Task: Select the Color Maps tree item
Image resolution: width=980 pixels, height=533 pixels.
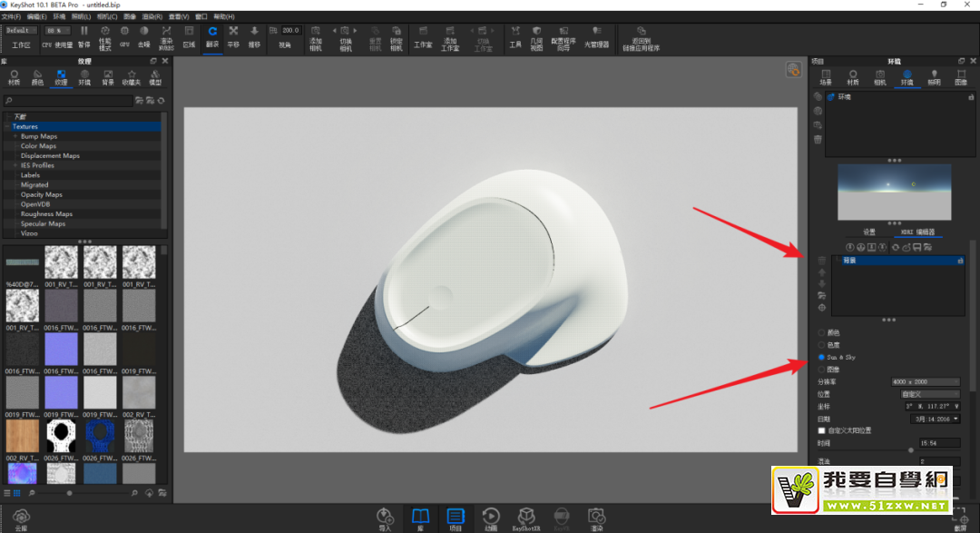Action: pyautogui.click(x=38, y=146)
